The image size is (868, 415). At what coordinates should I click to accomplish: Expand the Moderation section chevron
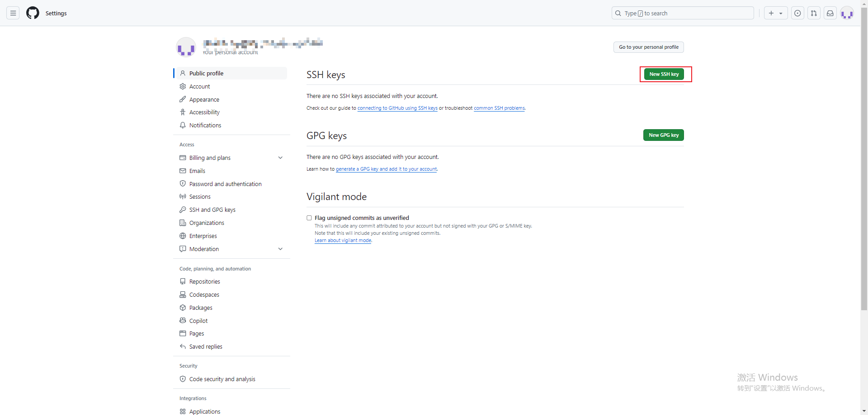[x=280, y=249]
